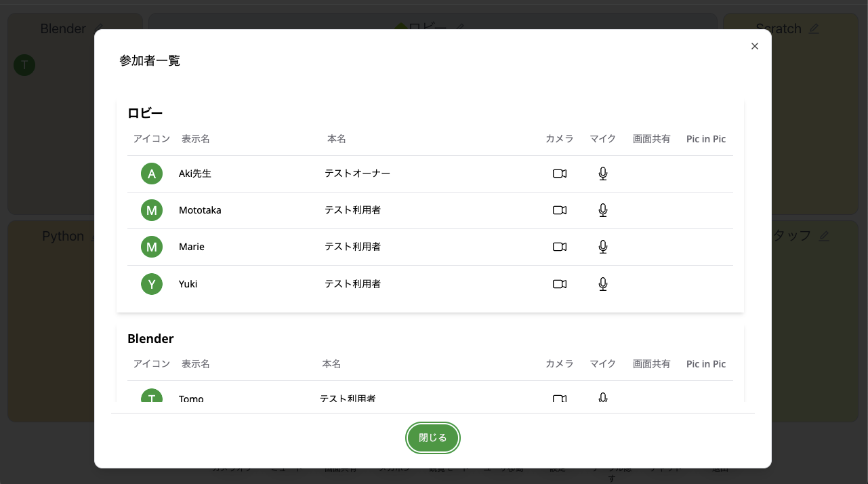Click the edit pencil beside the Blender table name

tap(99, 28)
